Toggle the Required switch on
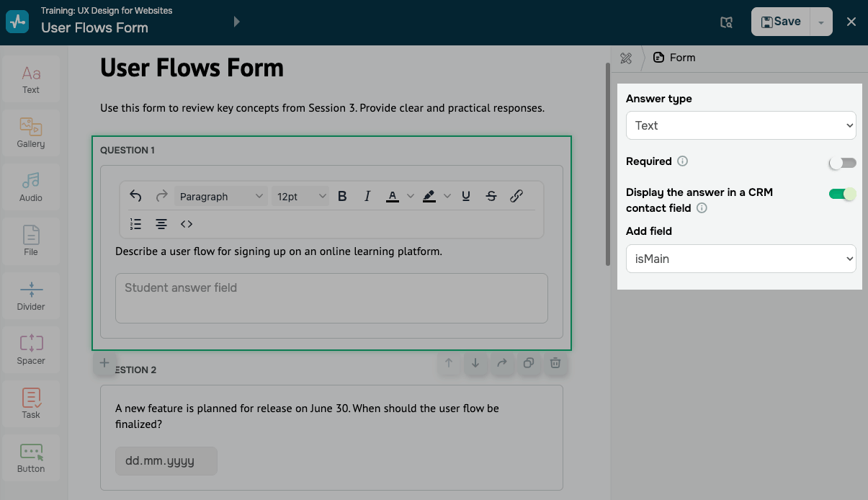 842,163
